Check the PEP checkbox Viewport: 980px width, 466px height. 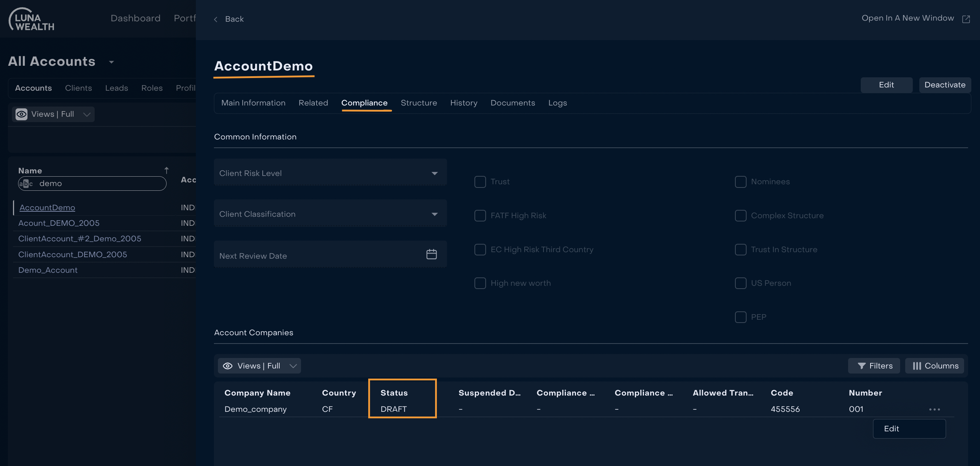point(740,317)
